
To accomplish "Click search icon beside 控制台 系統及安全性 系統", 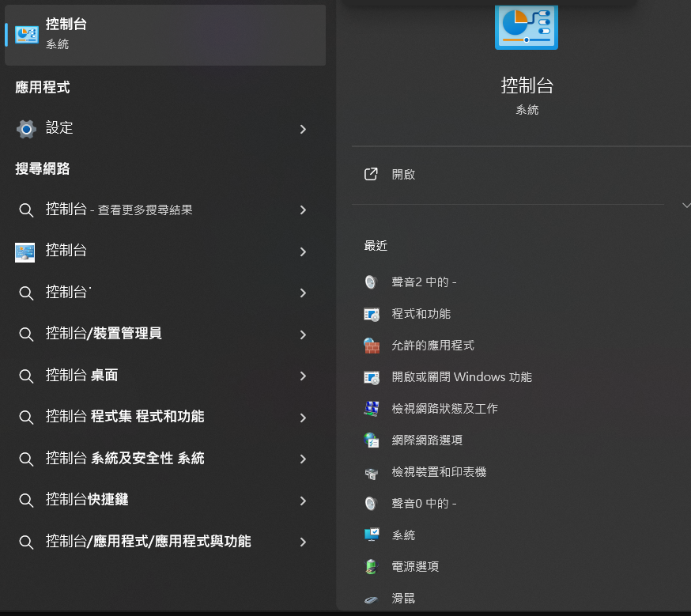I will pos(26,459).
